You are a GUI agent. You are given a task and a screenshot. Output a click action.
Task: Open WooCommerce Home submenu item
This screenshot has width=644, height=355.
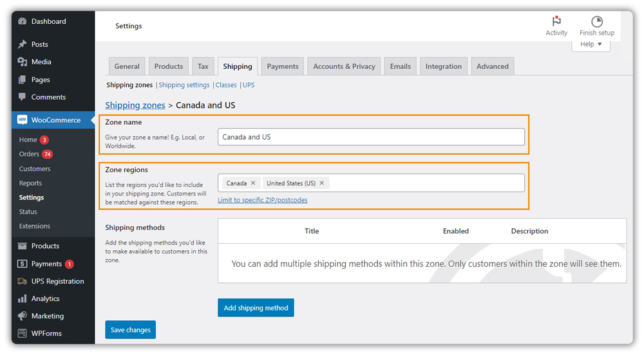click(28, 140)
